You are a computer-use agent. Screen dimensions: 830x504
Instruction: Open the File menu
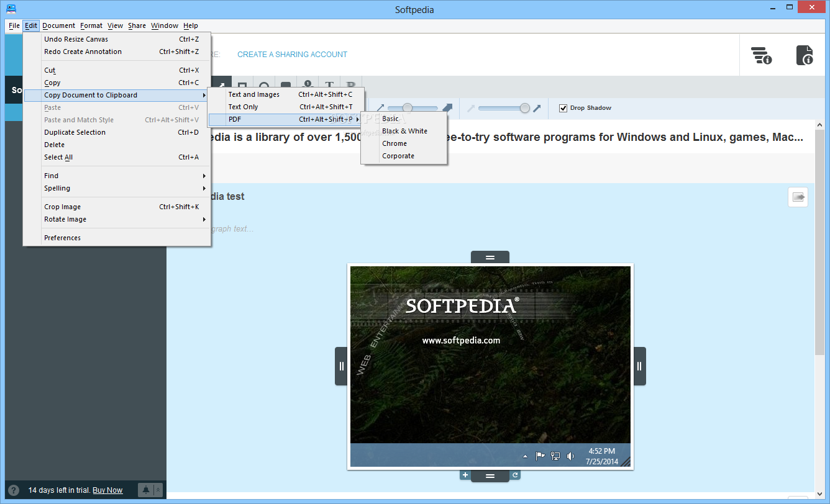tap(14, 25)
